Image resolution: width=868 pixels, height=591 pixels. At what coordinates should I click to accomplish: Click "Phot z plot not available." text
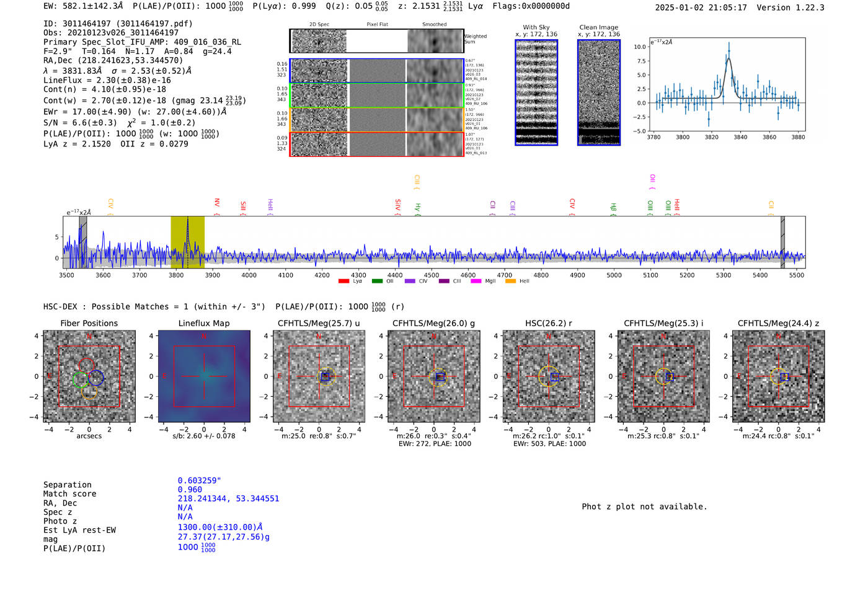tap(644, 507)
